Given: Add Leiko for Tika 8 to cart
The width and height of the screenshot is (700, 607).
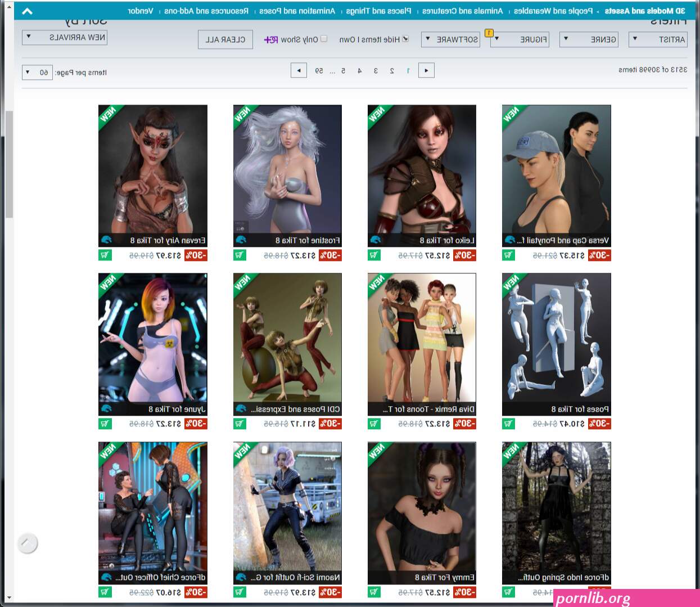Looking at the screenshot, I should click(x=374, y=255).
